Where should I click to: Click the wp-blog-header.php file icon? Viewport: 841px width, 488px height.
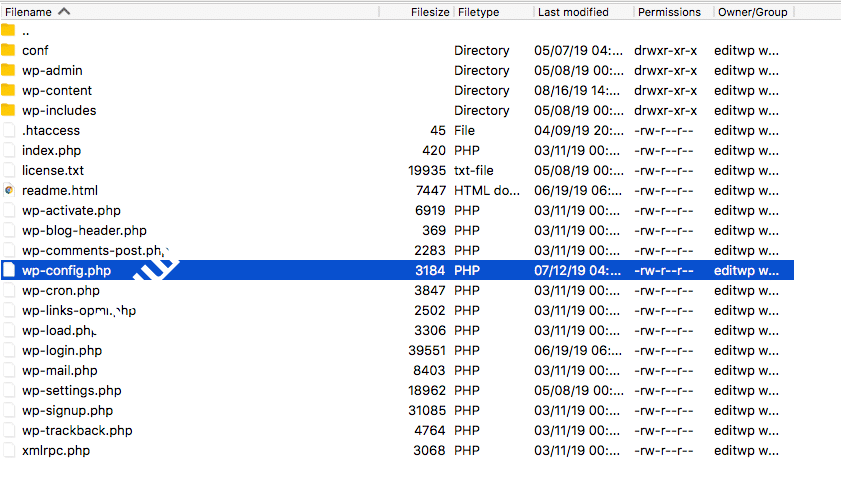click(9, 231)
